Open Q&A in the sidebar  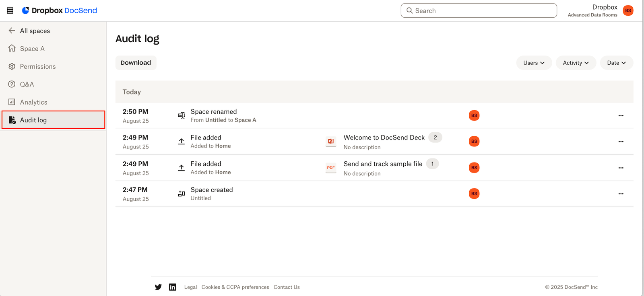point(27,84)
